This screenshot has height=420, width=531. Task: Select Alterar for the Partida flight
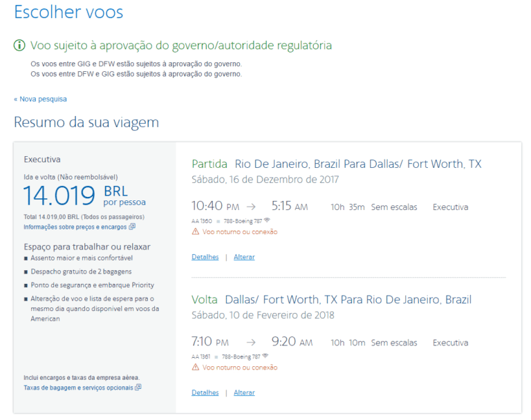(244, 257)
